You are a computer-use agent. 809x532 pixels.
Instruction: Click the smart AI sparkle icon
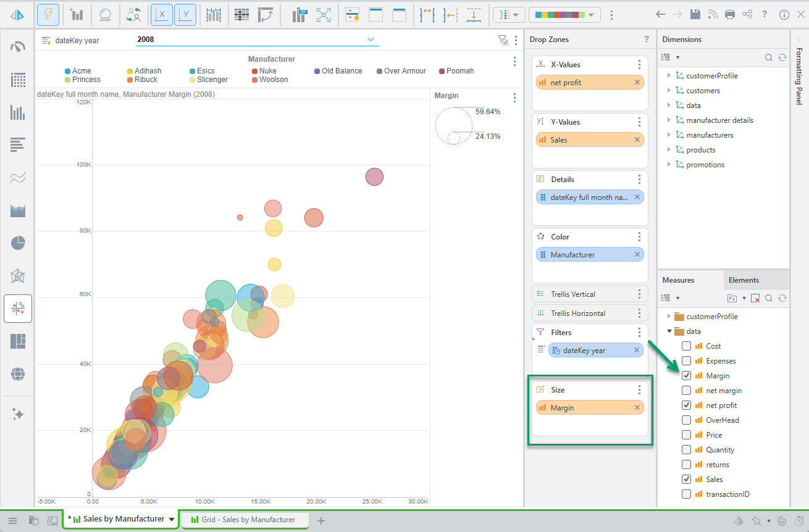[18, 414]
